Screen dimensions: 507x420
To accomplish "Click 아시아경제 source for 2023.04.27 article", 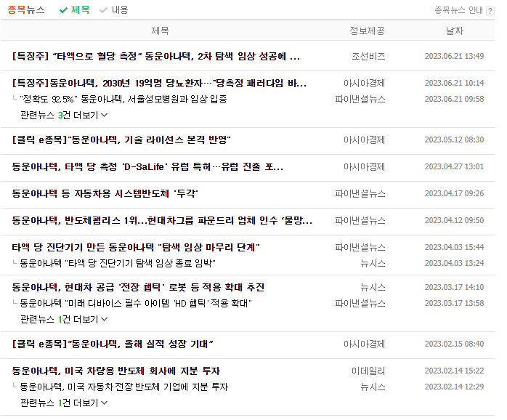I will (364, 166).
